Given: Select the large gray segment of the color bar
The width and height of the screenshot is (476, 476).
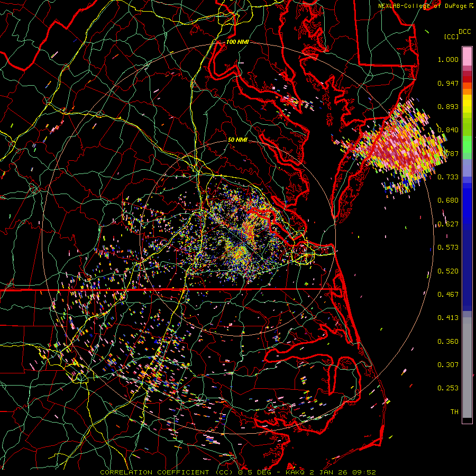Looking at the screenshot, I should (x=467, y=368).
